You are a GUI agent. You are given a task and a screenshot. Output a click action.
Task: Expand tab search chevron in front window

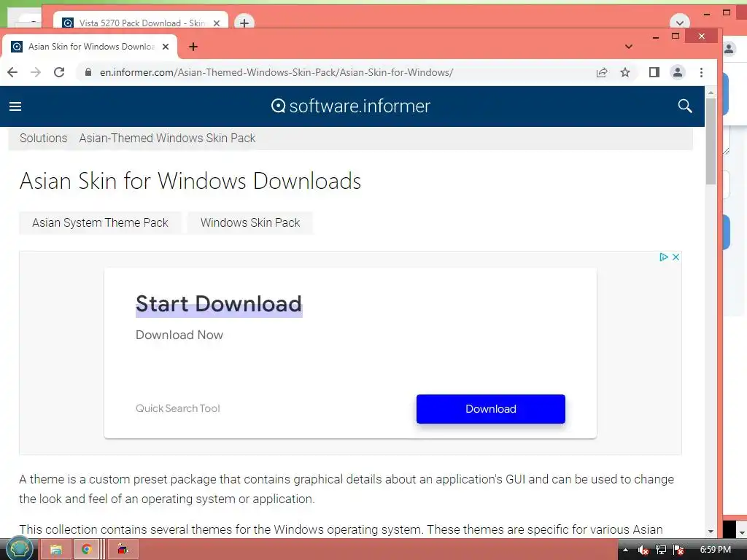[629, 47]
